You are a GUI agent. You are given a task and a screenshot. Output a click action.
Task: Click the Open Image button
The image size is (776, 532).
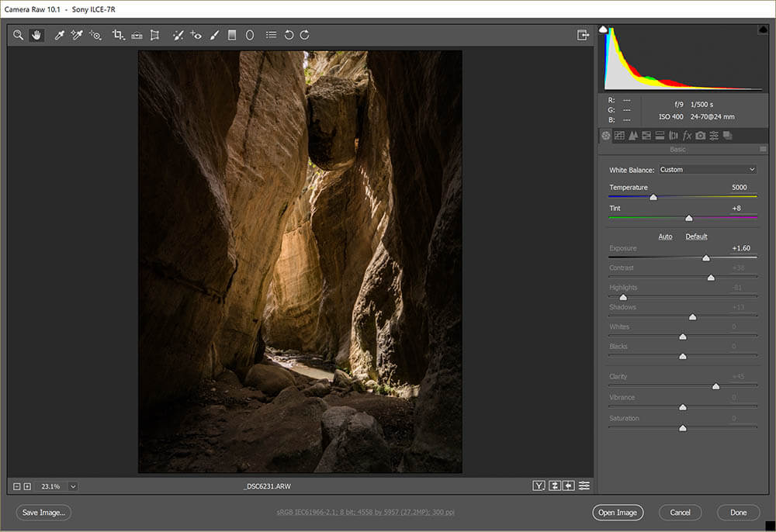(x=618, y=513)
